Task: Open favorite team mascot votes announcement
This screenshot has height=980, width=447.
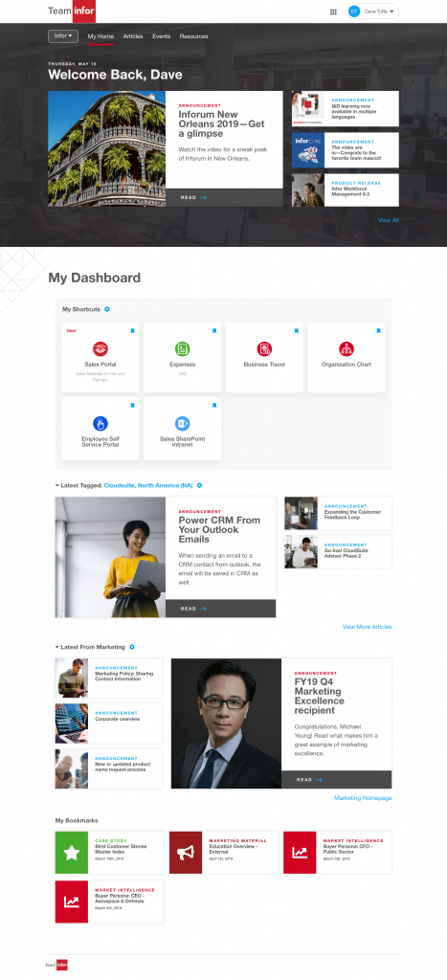Action: [x=346, y=150]
